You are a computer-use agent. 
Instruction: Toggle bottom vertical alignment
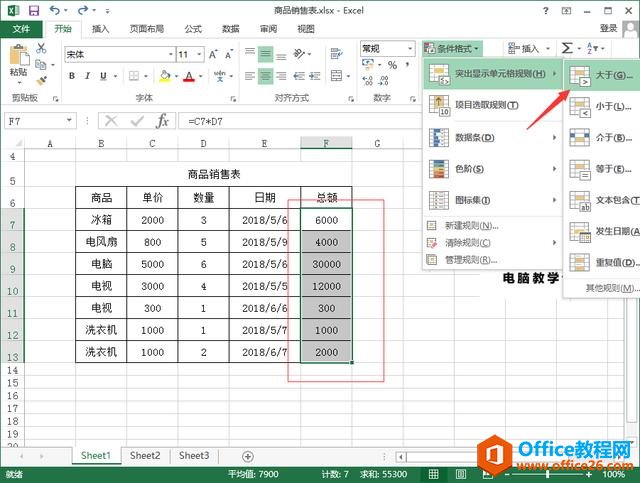click(x=281, y=56)
